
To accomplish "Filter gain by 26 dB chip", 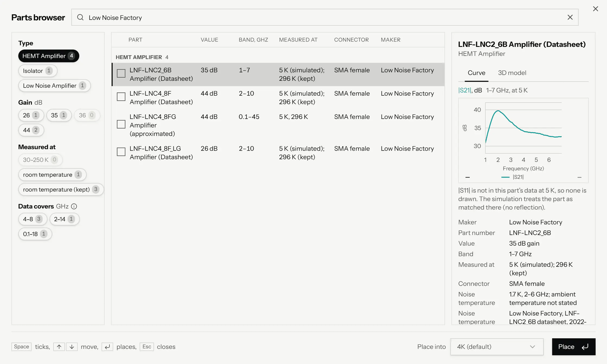I will coord(31,115).
